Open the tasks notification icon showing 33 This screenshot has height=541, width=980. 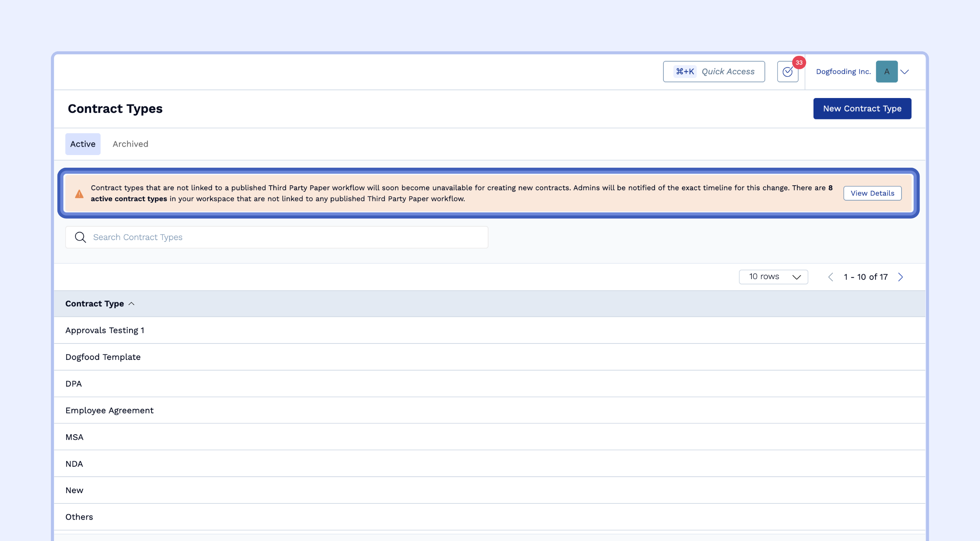point(787,71)
